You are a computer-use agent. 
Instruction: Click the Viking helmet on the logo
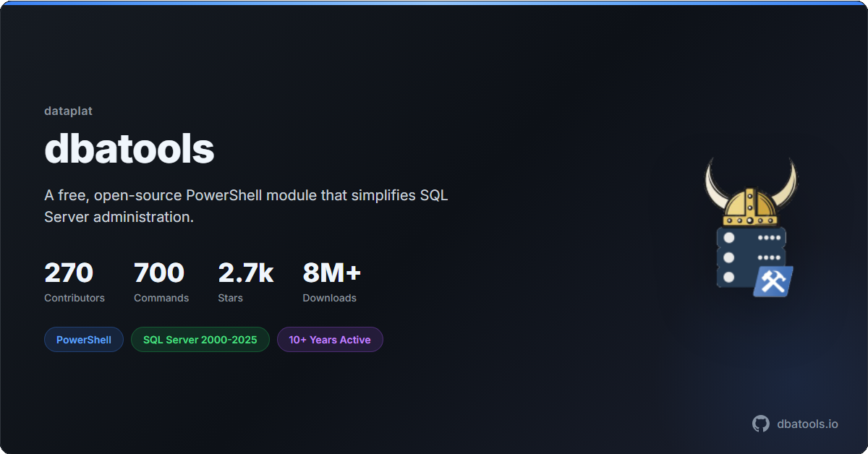click(x=750, y=208)
